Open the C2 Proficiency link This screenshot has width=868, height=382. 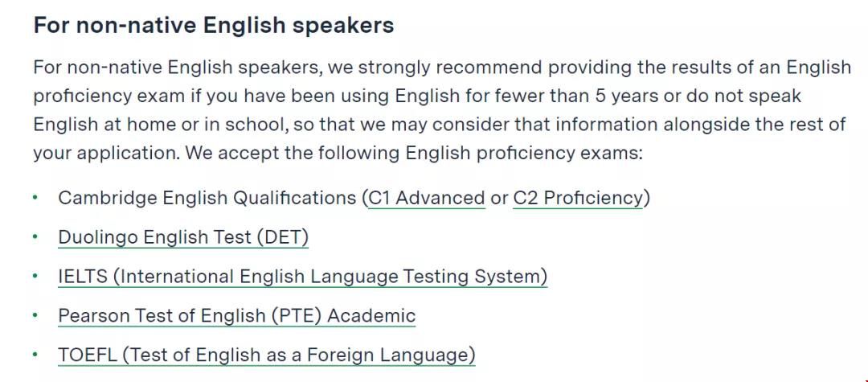click(578, 198)
